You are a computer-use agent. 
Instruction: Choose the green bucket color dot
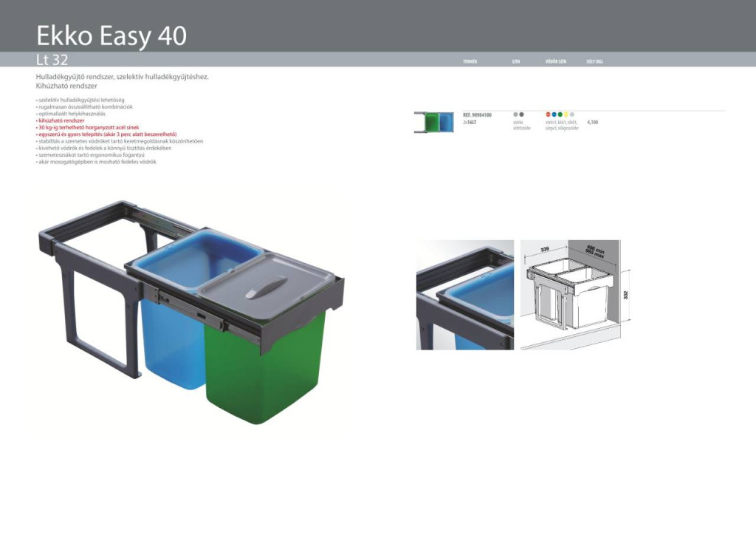pyautogui.click(x=560, y=115)
